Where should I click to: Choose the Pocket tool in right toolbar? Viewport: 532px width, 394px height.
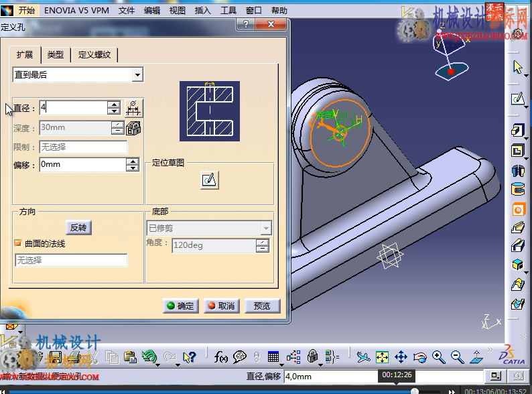coord(518,151)
